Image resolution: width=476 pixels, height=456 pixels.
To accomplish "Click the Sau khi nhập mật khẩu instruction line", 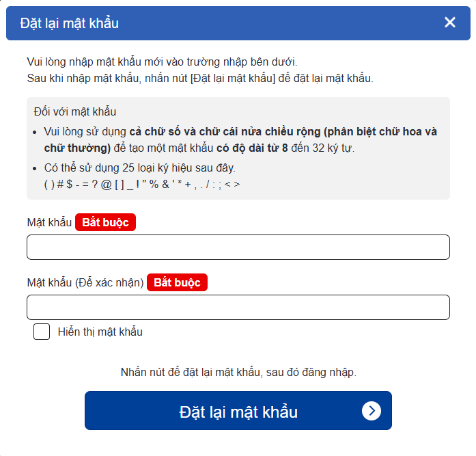I will [200, 78].
